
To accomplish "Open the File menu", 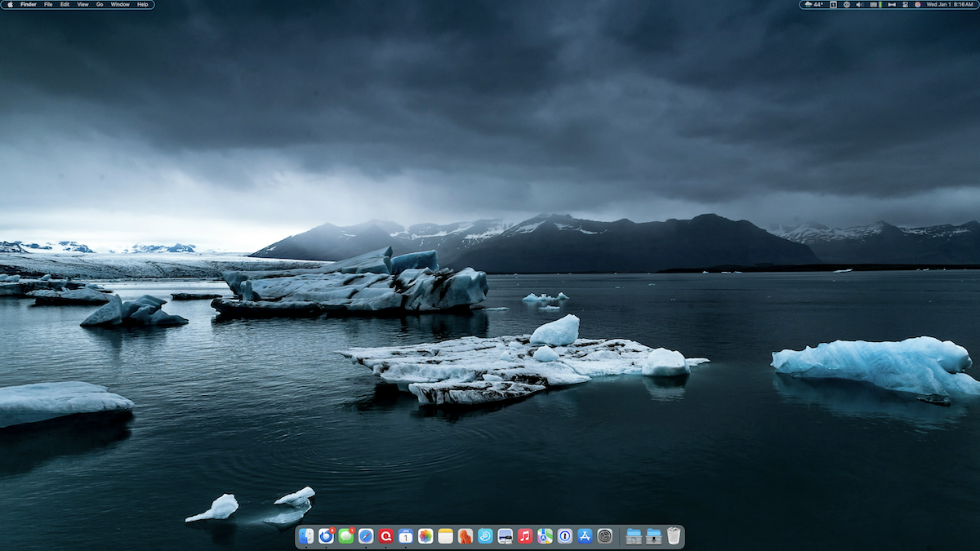I will (48, 4).
